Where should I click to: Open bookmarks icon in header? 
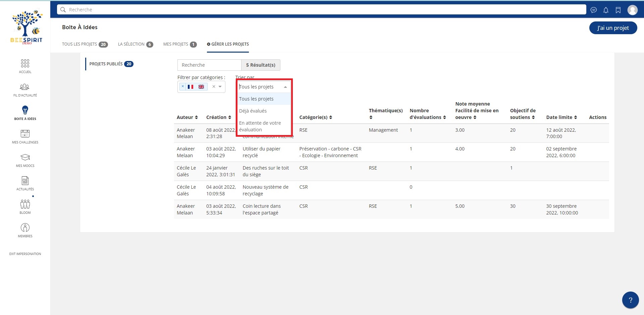pos(618,10)
